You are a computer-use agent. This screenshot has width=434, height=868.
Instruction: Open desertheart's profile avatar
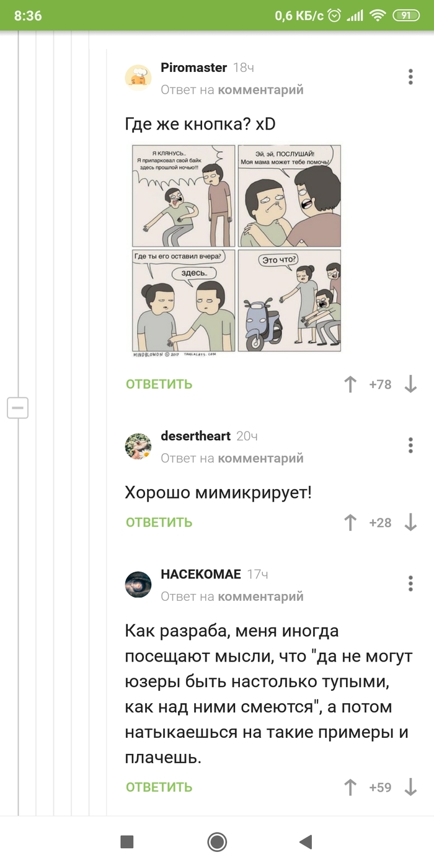pyautogui.click(x=138, y=446)
